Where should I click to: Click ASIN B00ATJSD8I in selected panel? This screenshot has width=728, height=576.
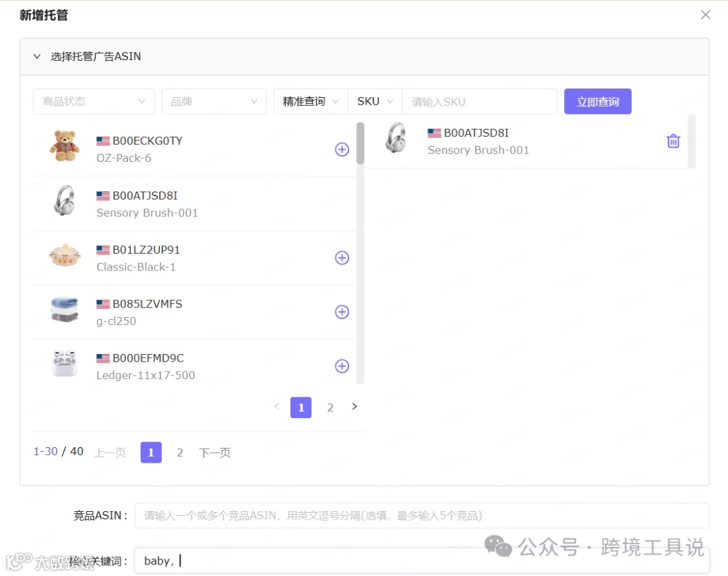477,133
